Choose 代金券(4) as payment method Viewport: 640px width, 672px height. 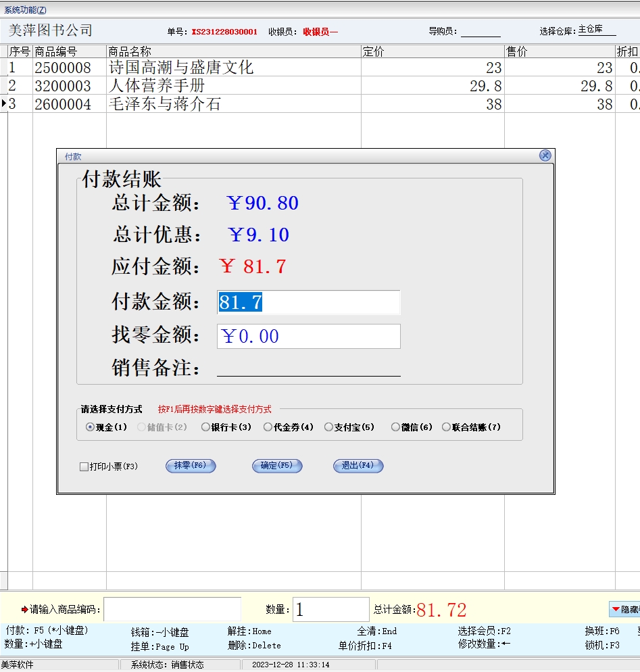coord(268,427)
